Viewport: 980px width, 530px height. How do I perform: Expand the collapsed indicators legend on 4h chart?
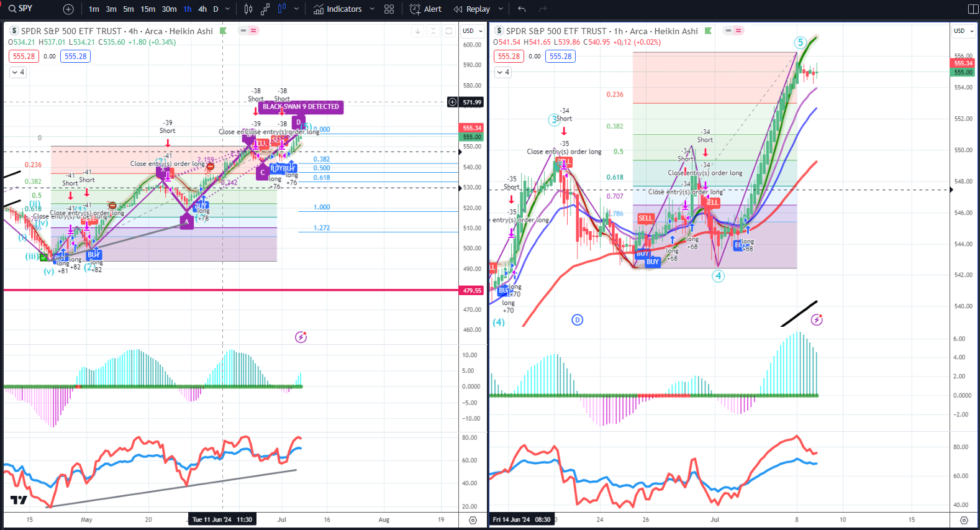(x=18, y=72)
